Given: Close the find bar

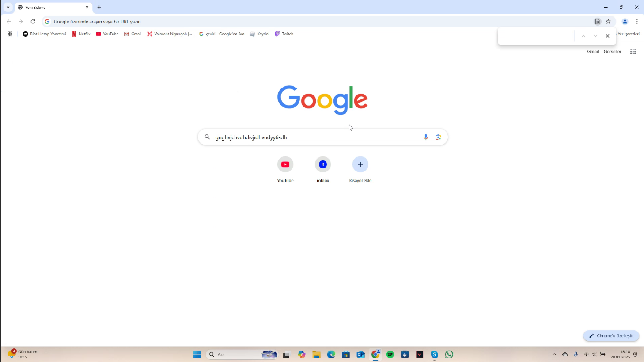Looking at the screenshot, I should click(608, 36).
